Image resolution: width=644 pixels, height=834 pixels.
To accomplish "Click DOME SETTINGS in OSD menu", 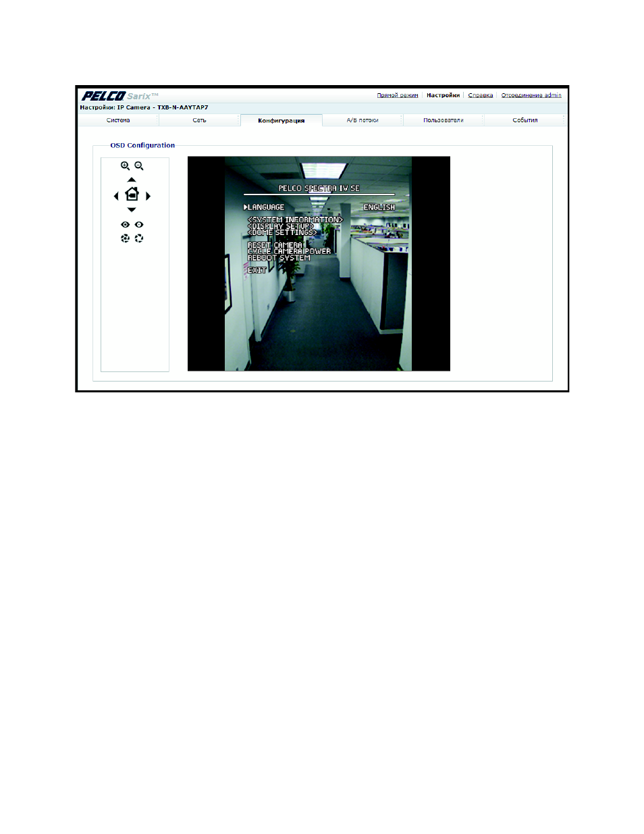I will (282, 232).
